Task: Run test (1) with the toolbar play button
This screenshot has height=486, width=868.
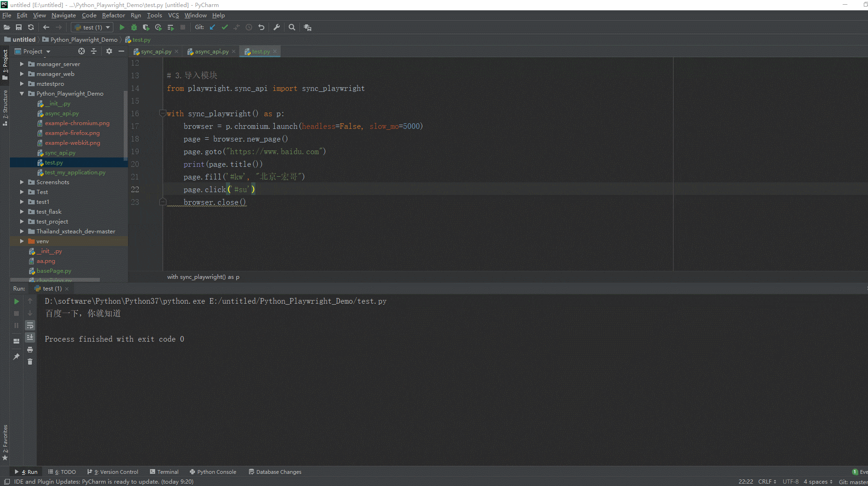Action: [x=122, y=27]
